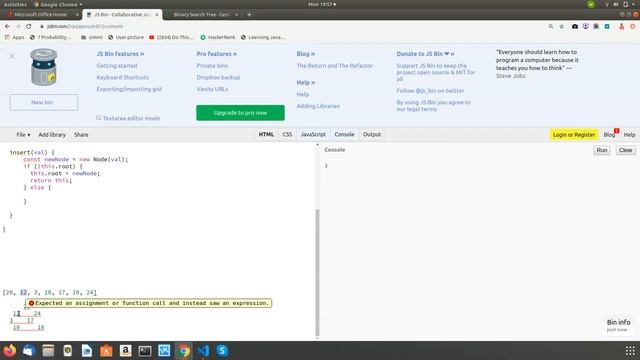Click Share in the toolbar

[81, 134]
